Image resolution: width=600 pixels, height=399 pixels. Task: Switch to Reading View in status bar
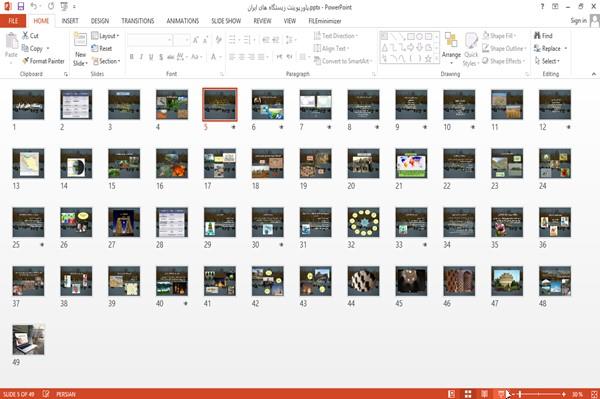pyautogui.click(x=484, y=394)
